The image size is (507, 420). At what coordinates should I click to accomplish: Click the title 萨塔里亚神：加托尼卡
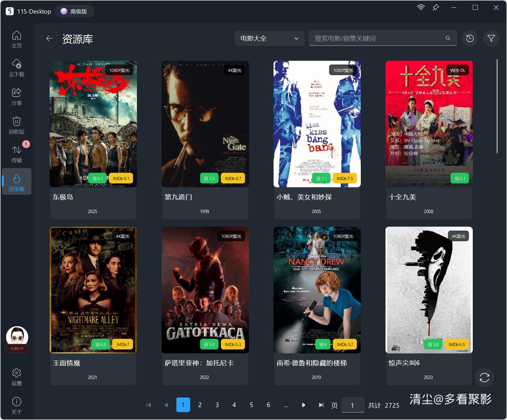click(199, 363)
